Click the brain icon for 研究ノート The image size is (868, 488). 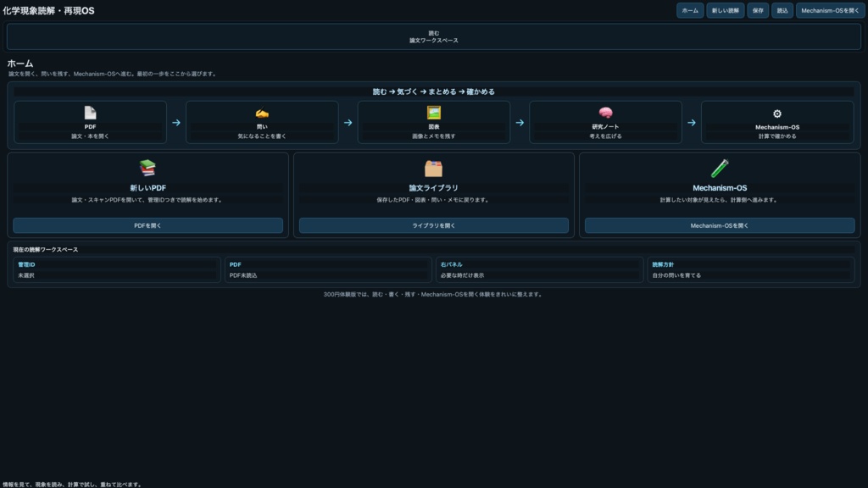tap(605, 113)
